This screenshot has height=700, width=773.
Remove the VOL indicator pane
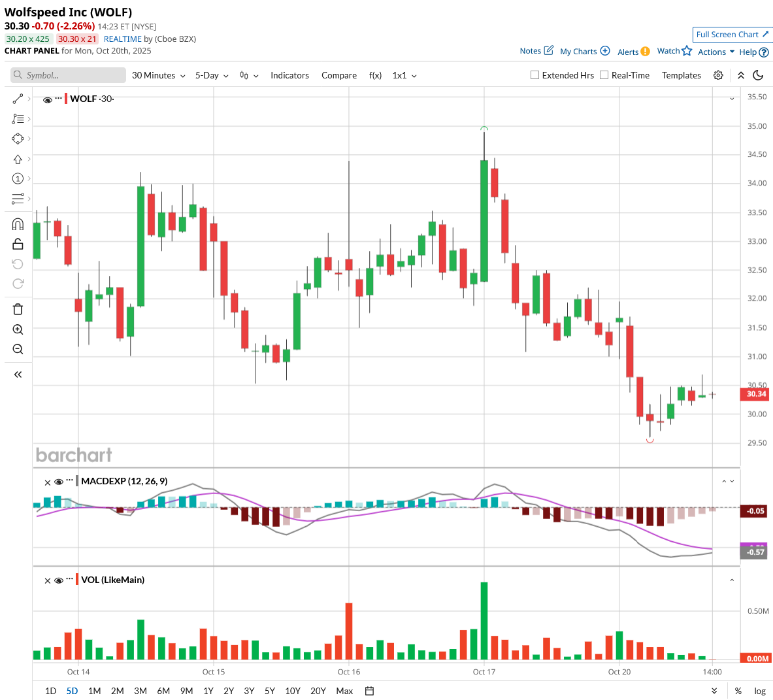[47, 580]
